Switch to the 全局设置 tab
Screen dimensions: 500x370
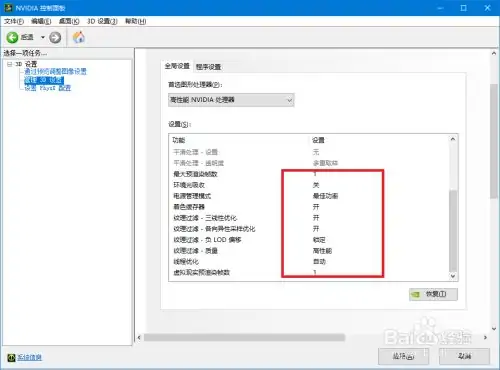pos(177,66)
